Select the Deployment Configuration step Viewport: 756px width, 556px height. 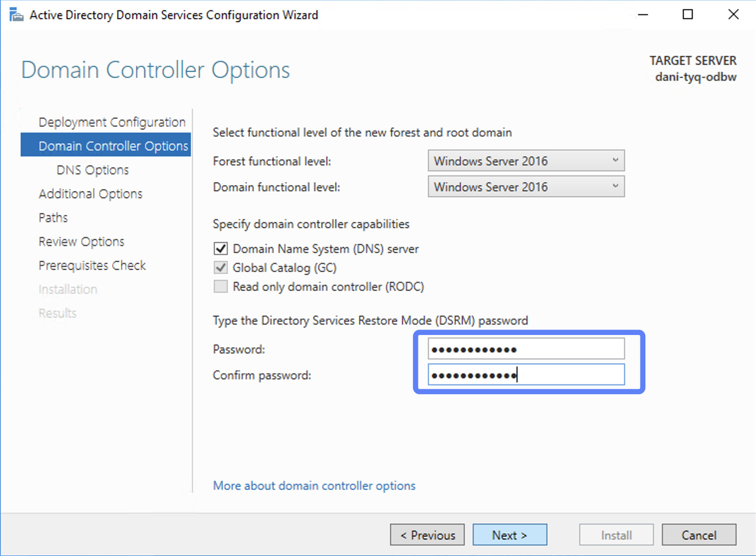[x=112, y=121]
